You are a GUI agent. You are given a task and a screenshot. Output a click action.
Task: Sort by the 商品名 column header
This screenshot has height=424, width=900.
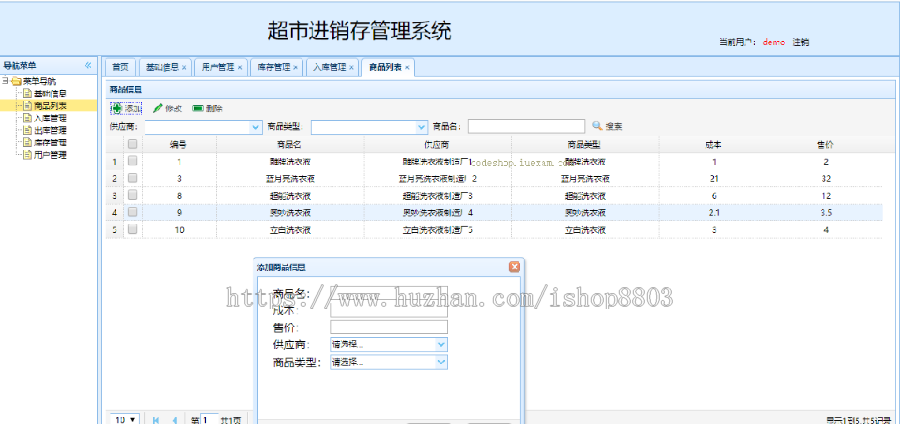tap(290, 145)
